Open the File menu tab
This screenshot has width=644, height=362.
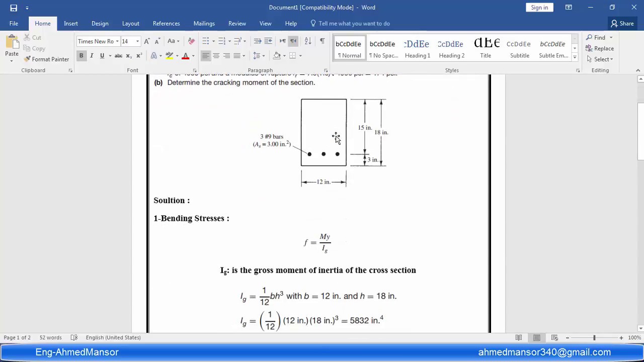pyautogui.click(x=14, y=24)
